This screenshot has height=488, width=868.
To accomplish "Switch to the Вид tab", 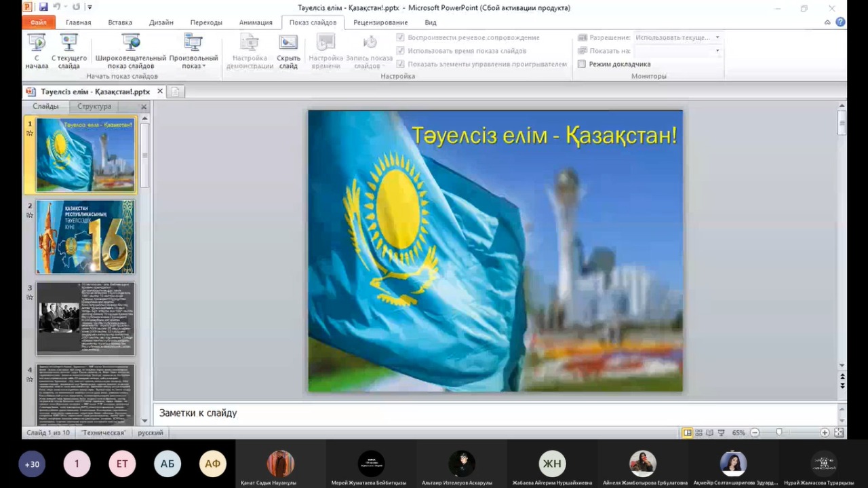I will click(x=431, y=22).
